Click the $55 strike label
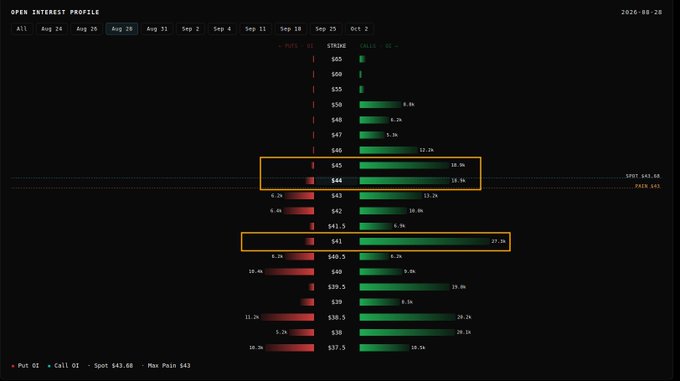680x381 pixels. (x=337, y=89)
